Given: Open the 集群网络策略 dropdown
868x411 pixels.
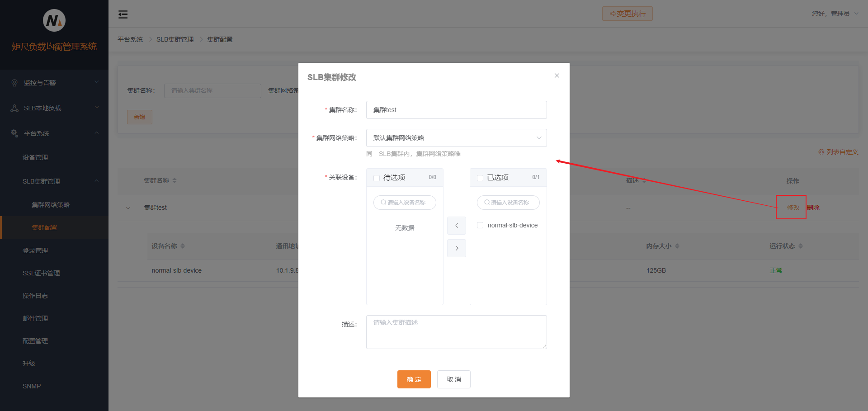Looking at the screenshot, I should (x=456, y=138).
